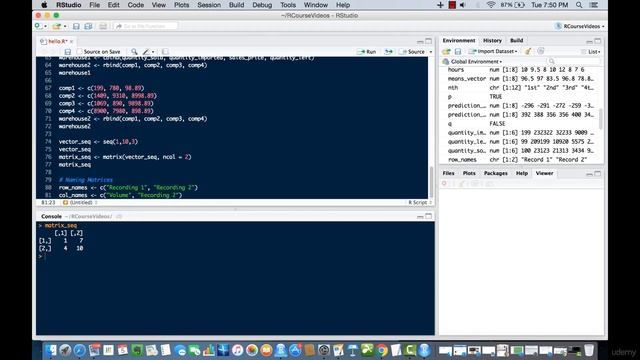
Task: Load a workspace with the open folder icon
Action: pyautogui.click(x=446, y=51)
